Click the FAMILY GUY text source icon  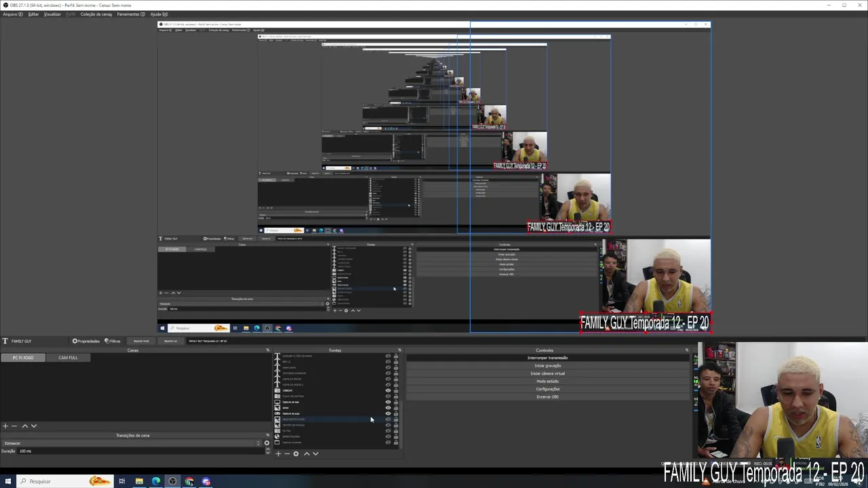pos(5,341)
